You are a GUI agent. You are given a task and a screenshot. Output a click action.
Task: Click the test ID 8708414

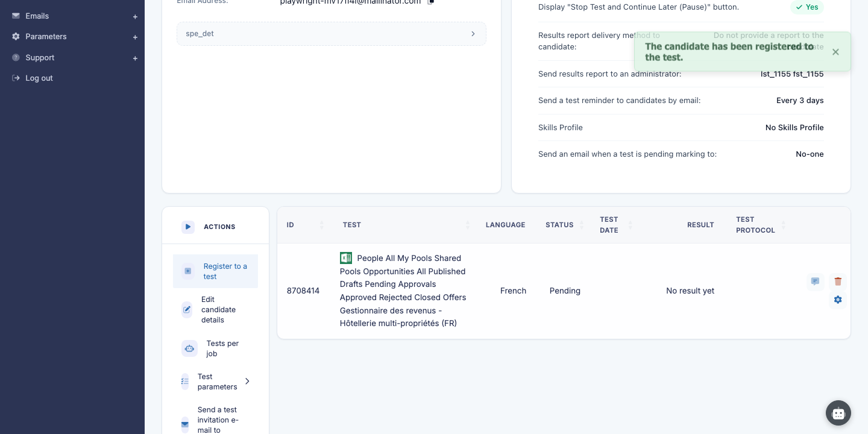pyautogui.click(x=303, y=291)
